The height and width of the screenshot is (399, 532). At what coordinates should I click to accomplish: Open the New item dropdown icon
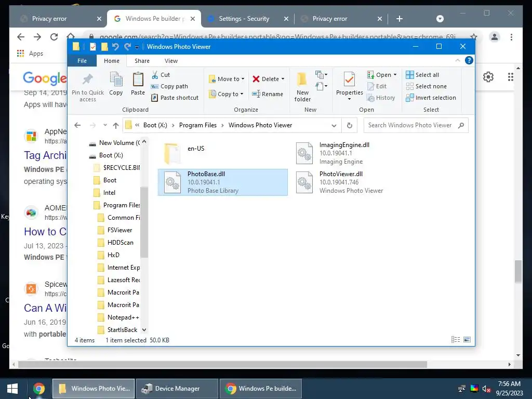coord(321,74)
